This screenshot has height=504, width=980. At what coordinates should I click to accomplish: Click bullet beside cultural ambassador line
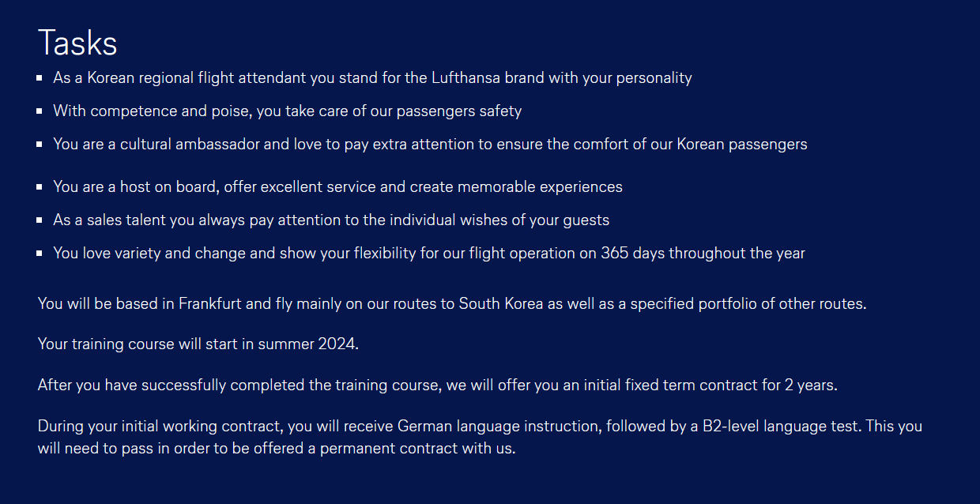(x=40, y=145)
